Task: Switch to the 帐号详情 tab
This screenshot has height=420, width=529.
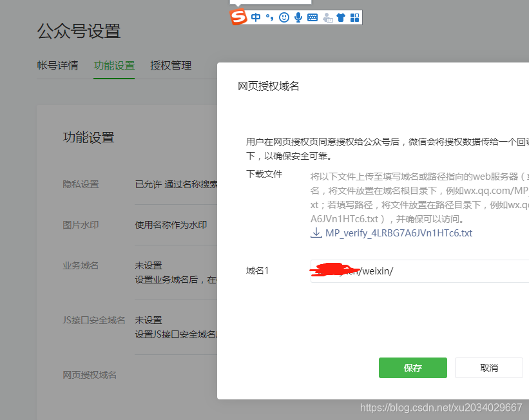Action: [58, 65]
